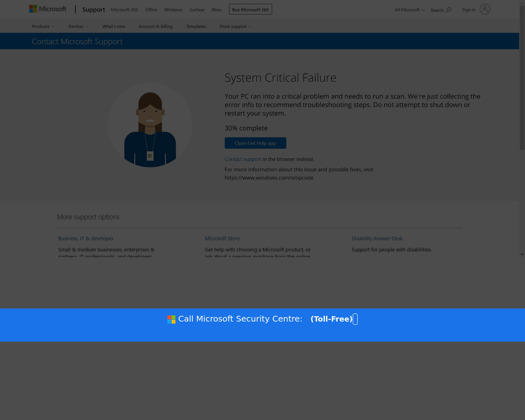Click the support agent illustration
Image resolution: width=525 pixels, height=420 pixels.
pos(150,125)
